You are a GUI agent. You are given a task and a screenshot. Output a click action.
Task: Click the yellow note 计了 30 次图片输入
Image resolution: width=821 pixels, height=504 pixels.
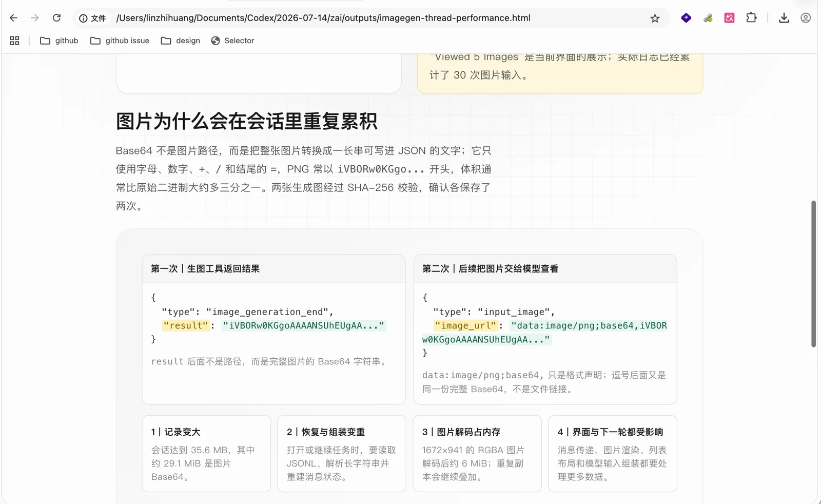click(x=478, y=75)
